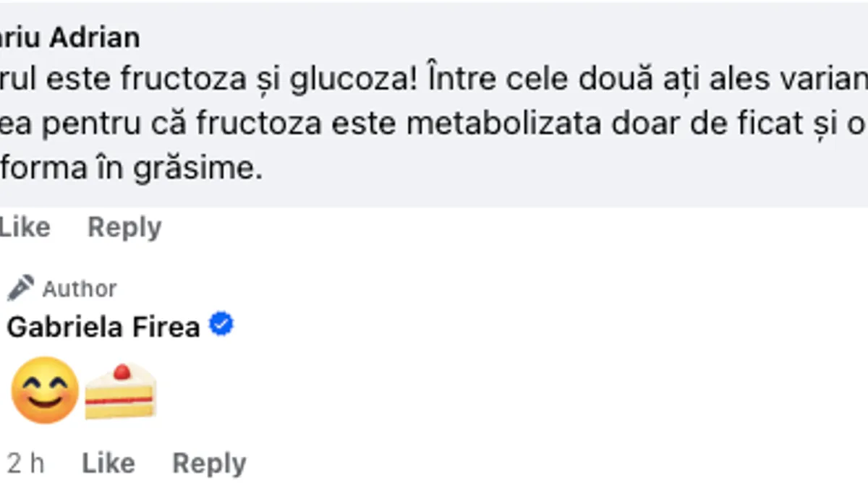Like Adrian's comment about fructose
The image size is (868, 488).
coord(24,227)
